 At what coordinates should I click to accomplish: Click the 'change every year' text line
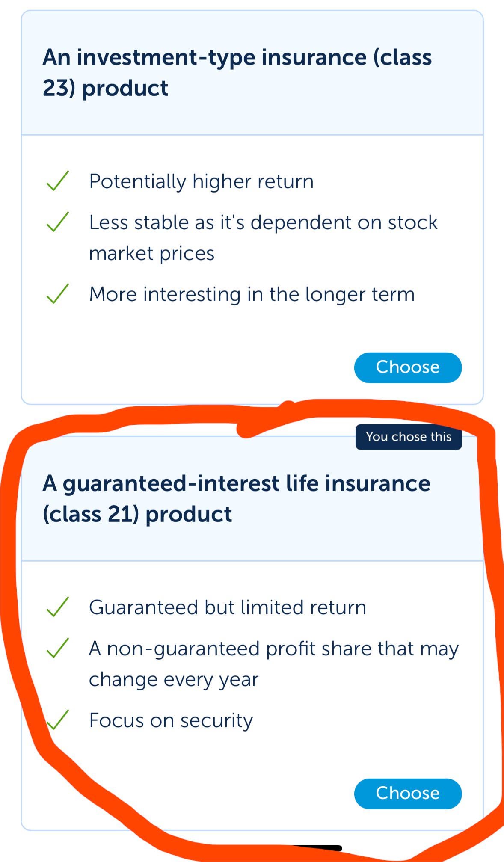click(173, 679)
